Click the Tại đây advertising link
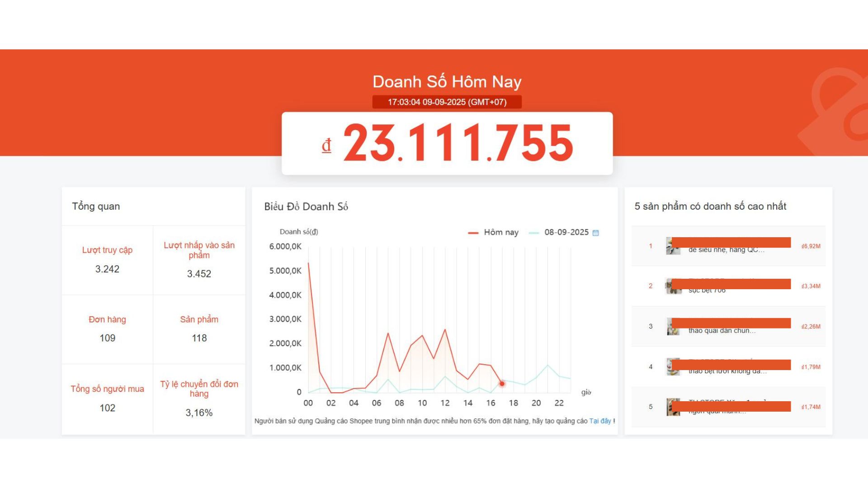868x488 pixels. [600, 421]
